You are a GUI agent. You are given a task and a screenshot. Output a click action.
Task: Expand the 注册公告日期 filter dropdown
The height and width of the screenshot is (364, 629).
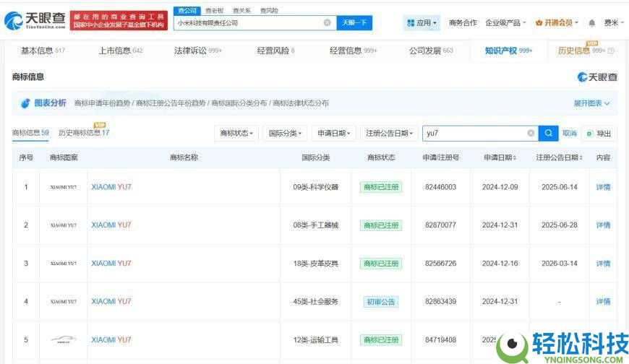point(389,134)
